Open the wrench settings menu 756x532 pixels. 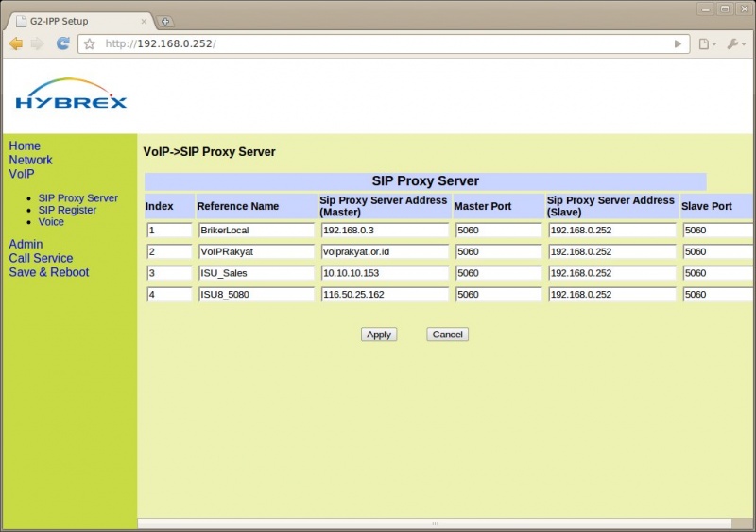(735, 43)
